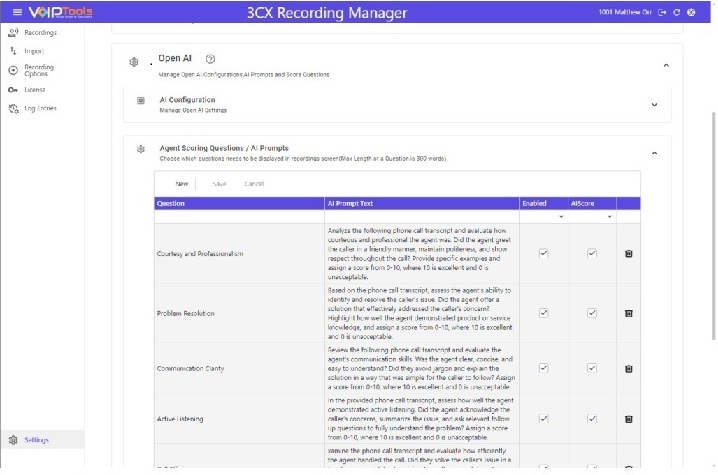Open the AIScore column filter dropdown
Viewport: 718px width, 475px height.
[x=609, y=217]
